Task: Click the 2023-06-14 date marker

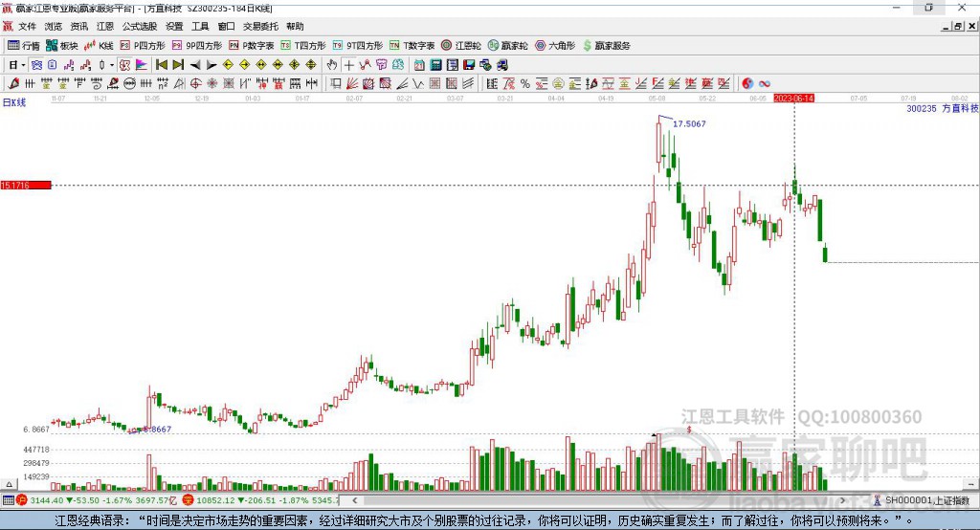Action: (x=793, y=99)
